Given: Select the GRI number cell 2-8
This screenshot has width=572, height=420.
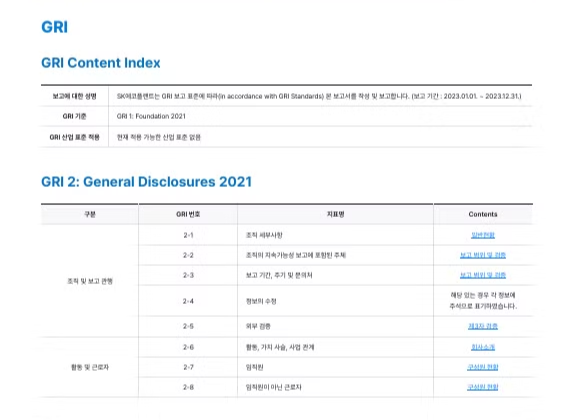Looking at the screenshot, I should click(x=188, y=387).
